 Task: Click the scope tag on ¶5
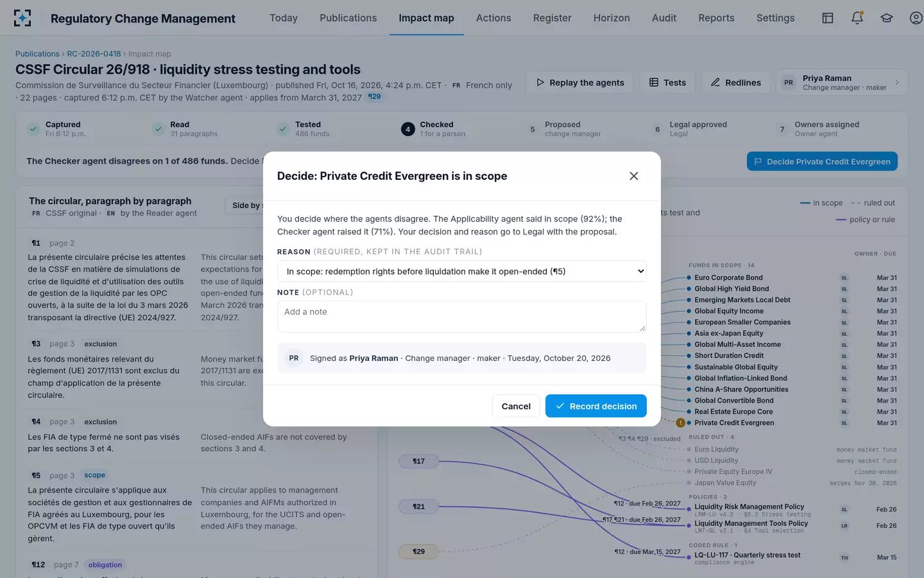(94, 475)
